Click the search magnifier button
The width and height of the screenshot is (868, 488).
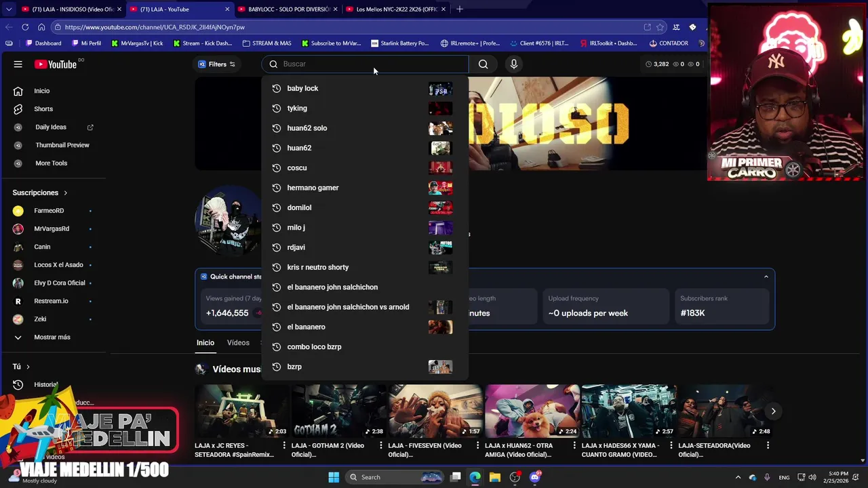tap(483, 64)
